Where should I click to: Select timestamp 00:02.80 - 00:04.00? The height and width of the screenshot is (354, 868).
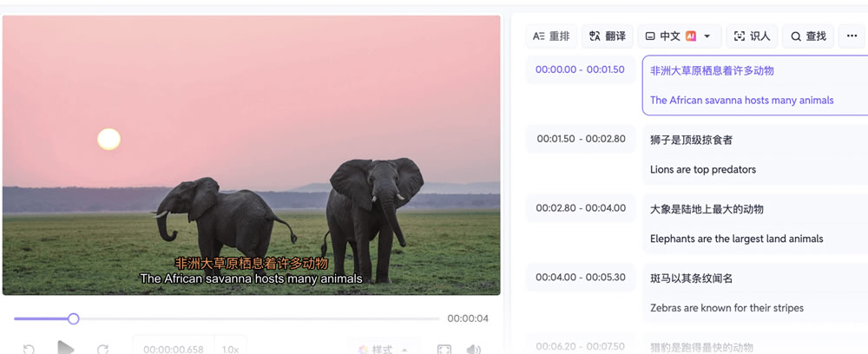[580, 208]
